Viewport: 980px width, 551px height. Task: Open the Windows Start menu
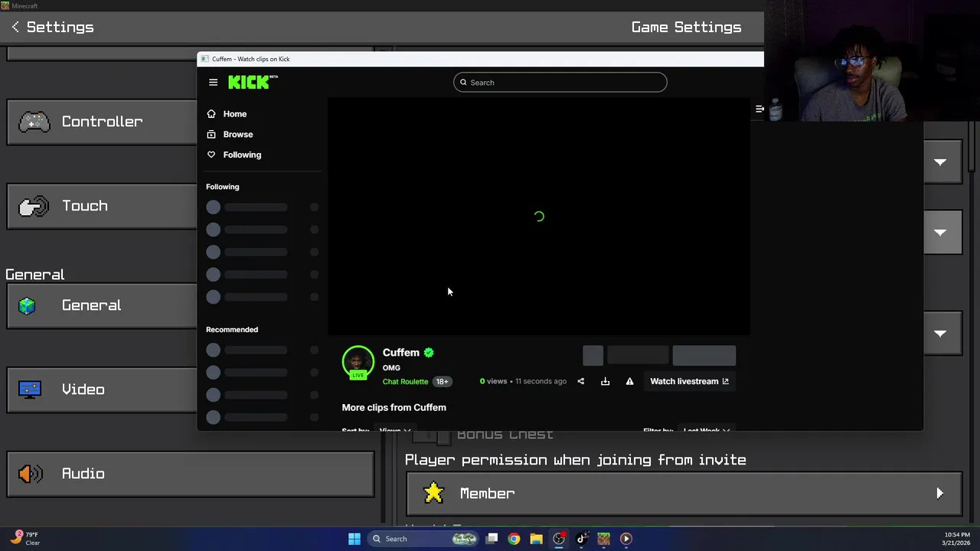point(354,539)
